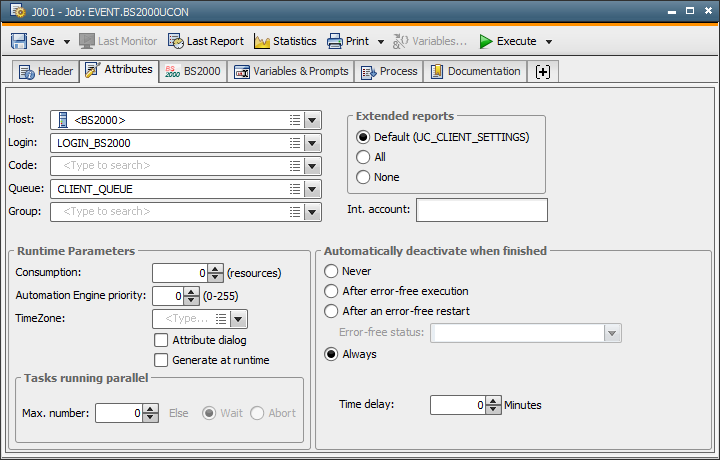
Task: Select the Never deactivate radio button
Action: [331, 271]
